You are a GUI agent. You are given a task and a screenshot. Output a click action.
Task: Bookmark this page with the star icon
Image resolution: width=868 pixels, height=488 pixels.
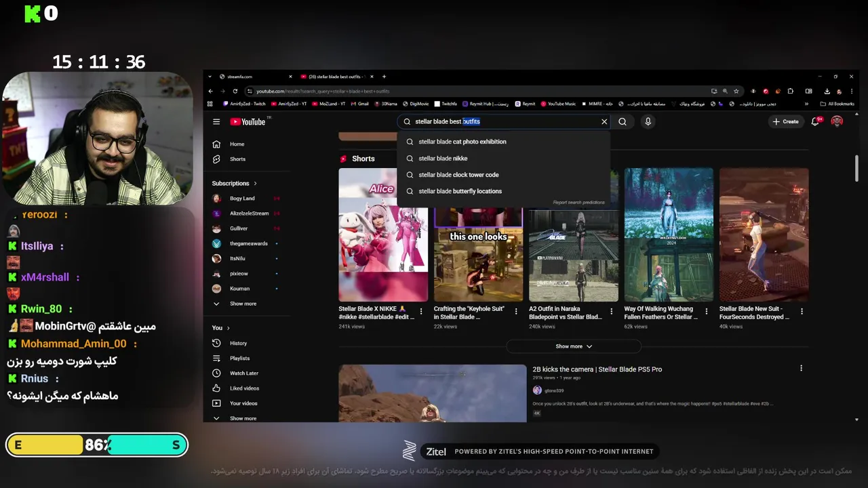coord(736,91)
